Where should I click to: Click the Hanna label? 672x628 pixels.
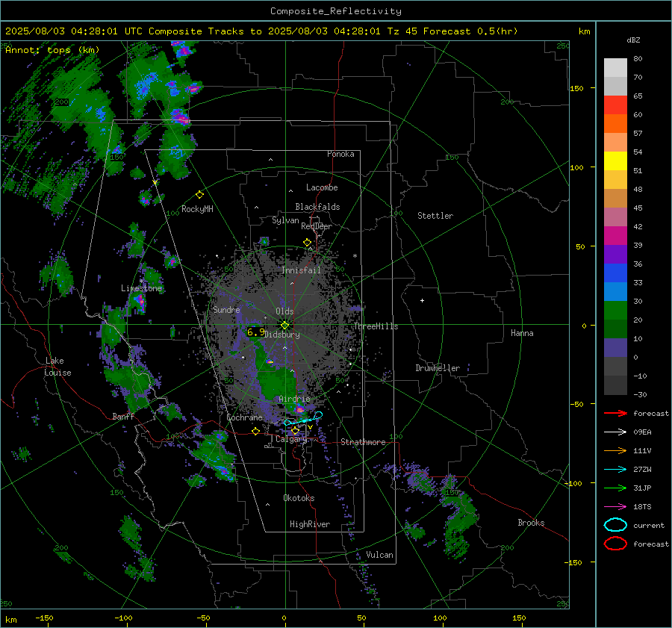point(522,333)
